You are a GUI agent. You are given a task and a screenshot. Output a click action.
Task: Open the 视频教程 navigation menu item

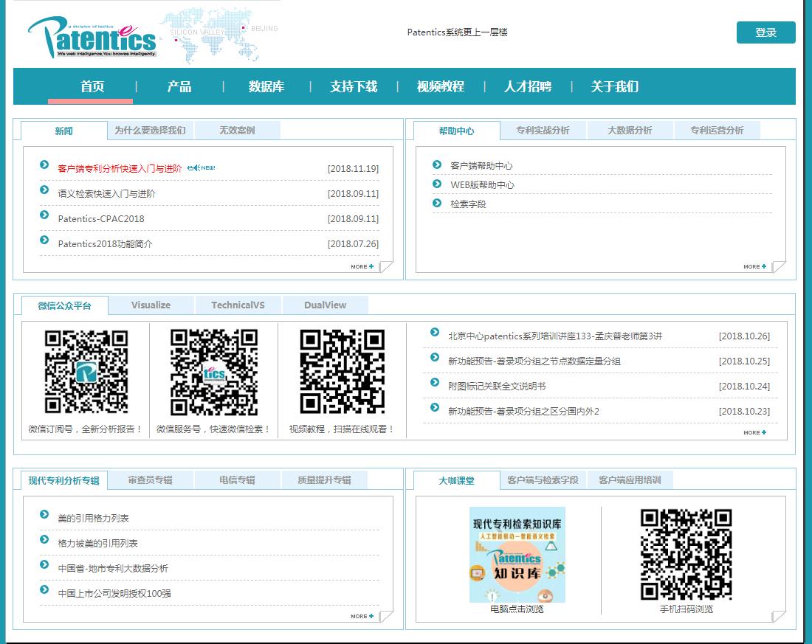[440, 86]
